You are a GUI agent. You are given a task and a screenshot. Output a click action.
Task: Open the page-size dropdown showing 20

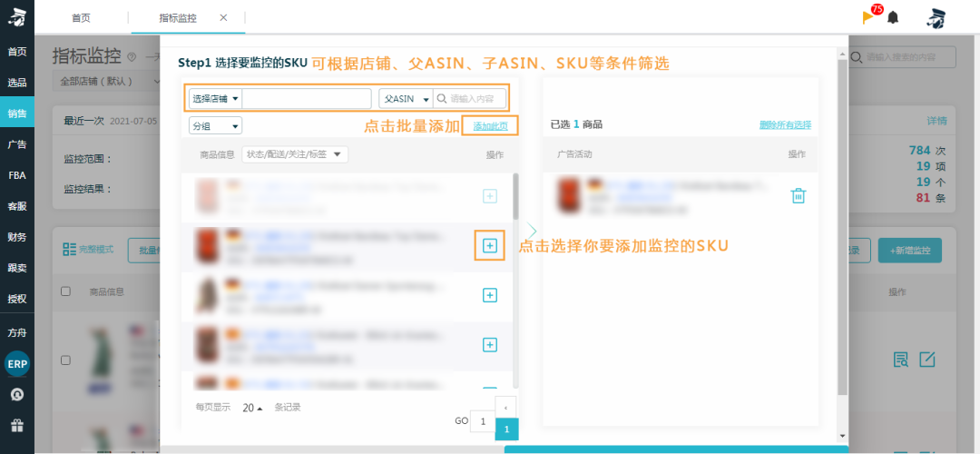252,408
